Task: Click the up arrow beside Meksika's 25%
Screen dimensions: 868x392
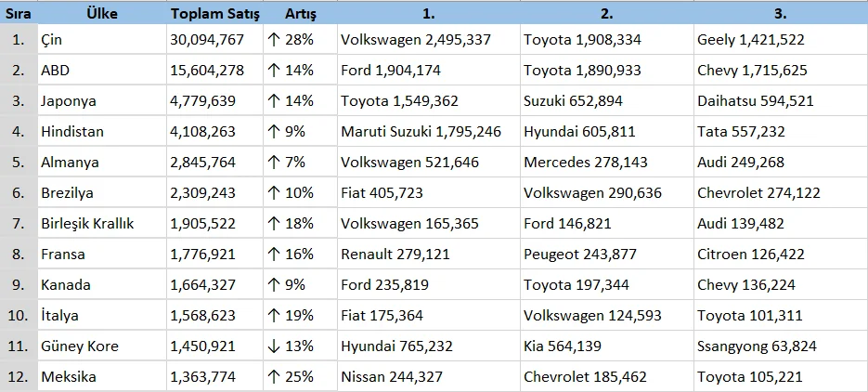Action: click(273, 377)
